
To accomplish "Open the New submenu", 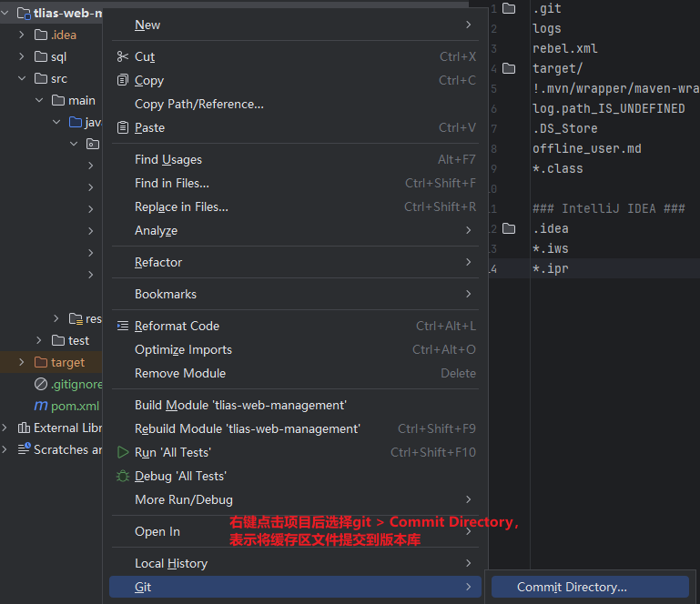I will [x=295, y=25].
